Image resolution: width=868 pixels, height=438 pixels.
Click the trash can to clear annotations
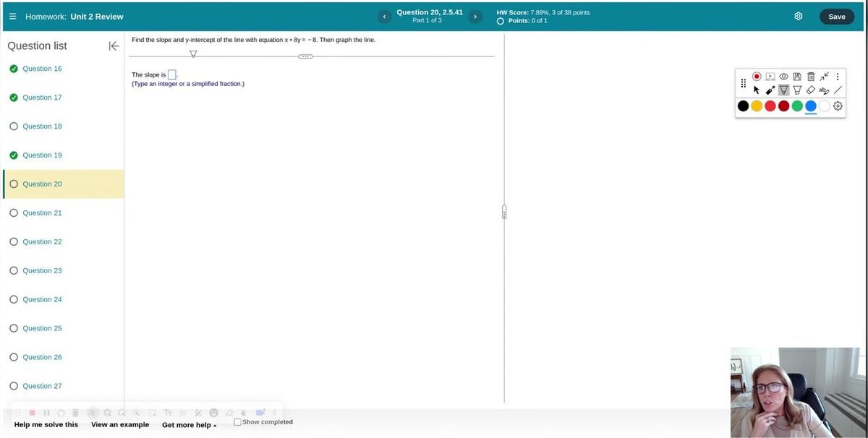click(811, 76)
